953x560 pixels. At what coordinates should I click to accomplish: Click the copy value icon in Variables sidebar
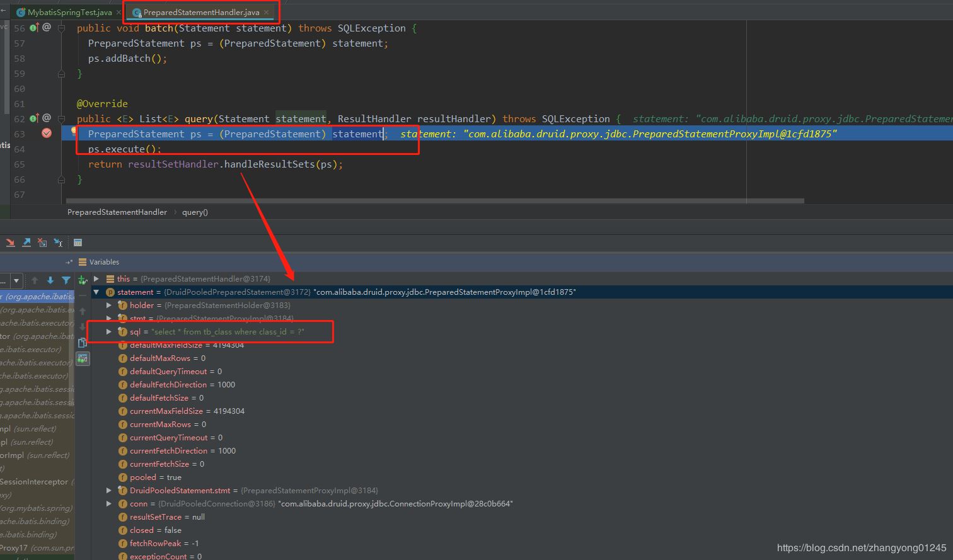[83, 343]
